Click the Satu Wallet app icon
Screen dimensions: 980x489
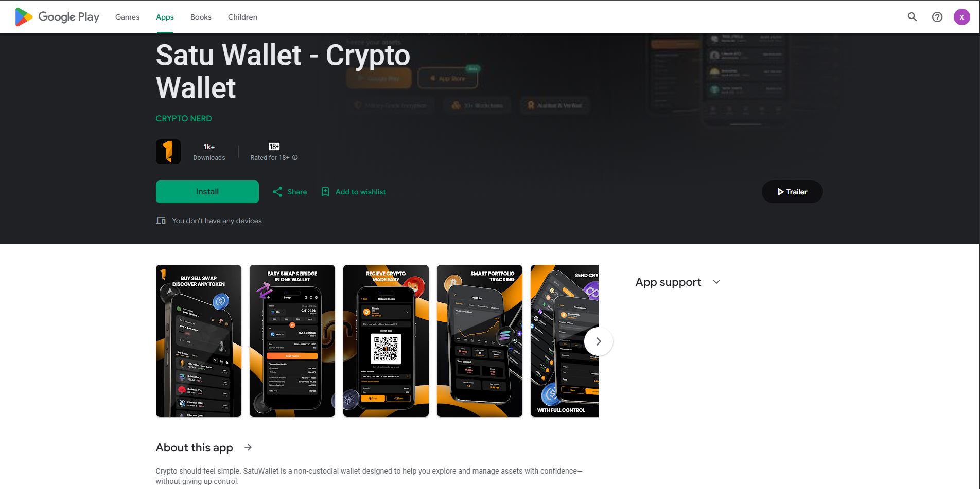pos(168,152)
